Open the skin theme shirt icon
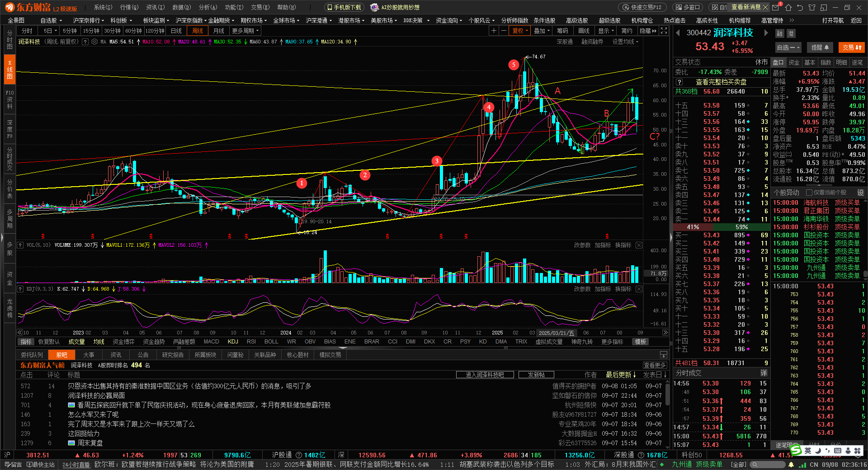The width and height of the screenshot is (868, 470). tap(812, 7)
